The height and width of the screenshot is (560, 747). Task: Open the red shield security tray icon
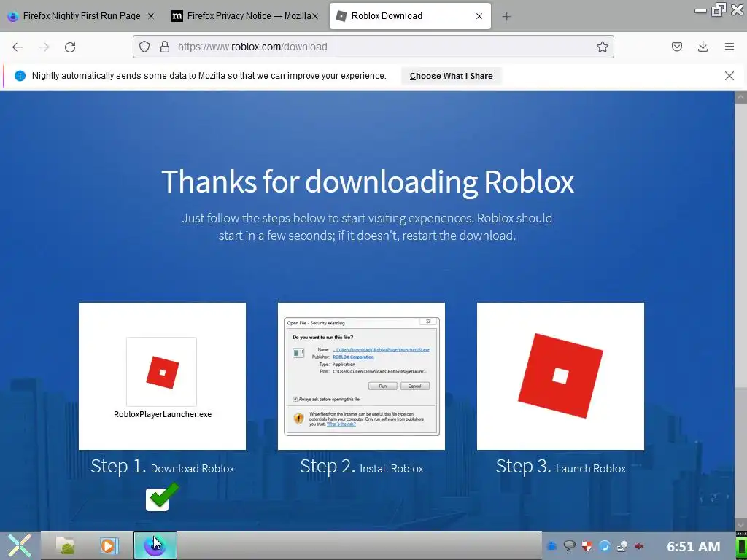pos(587,546)
